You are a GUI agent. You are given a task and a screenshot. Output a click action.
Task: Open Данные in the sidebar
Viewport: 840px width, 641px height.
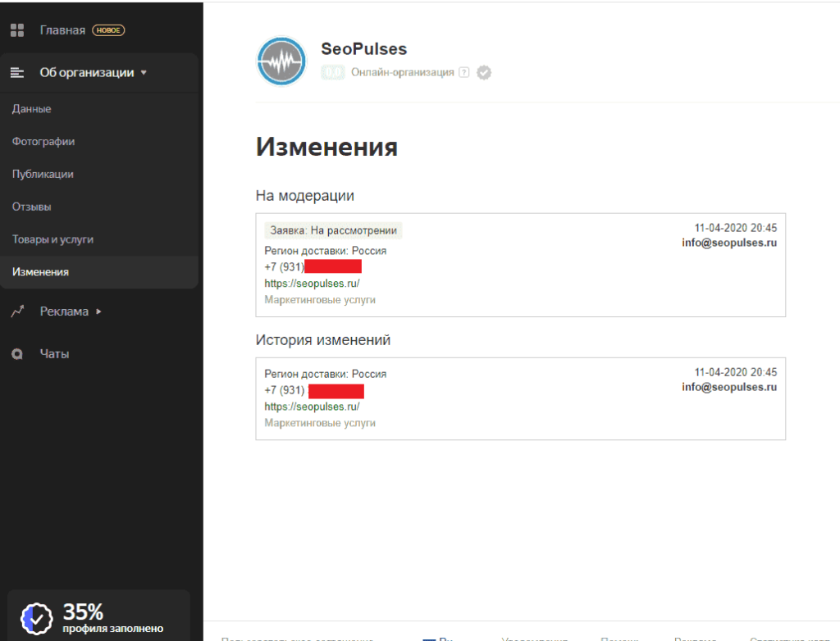click(32, 109)
